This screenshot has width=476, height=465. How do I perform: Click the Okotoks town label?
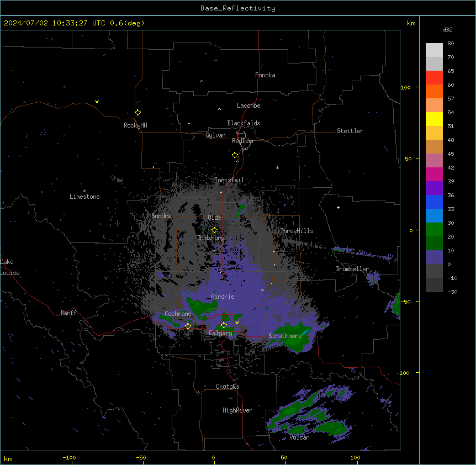[228, 387]
